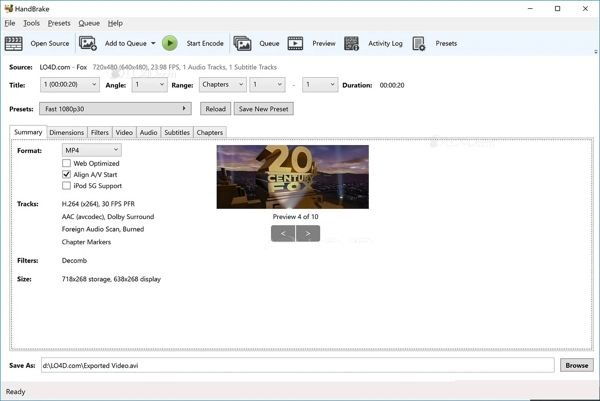This screenshot has width=600, height=401.
Task: Switch to the Subtitles tab
Action: (177, 132)
